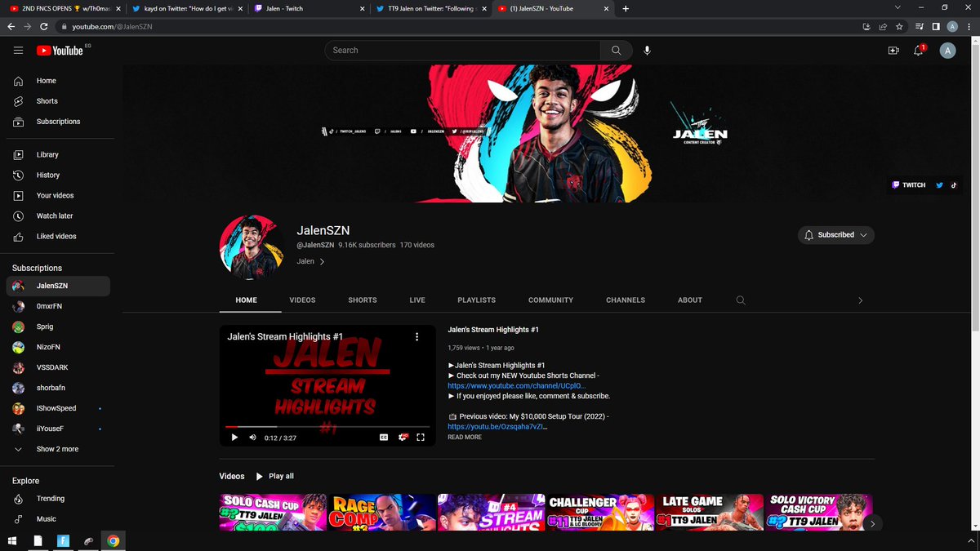Open the Subscribed notification dropdown

pyautogui.click(x=836, y=235)
